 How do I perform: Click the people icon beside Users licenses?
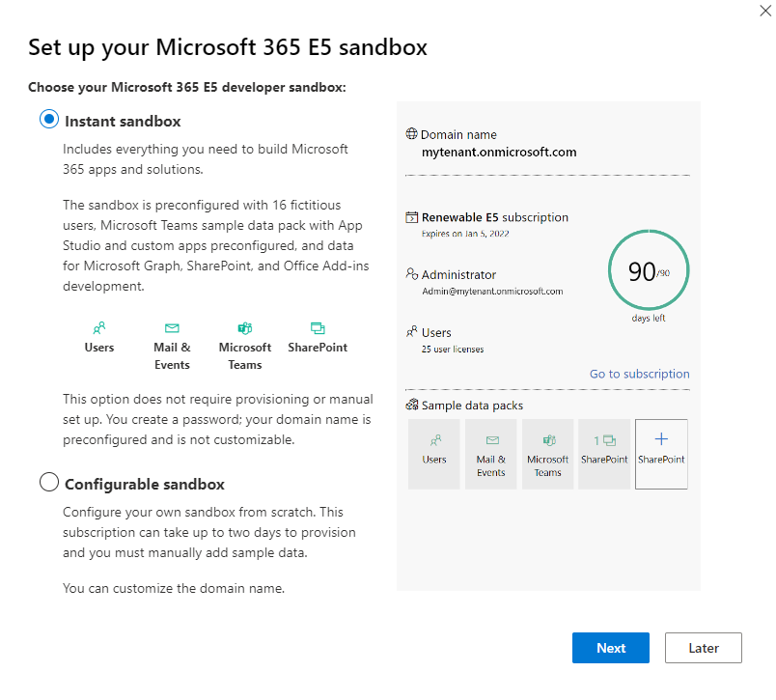click(x=412, y=331)
